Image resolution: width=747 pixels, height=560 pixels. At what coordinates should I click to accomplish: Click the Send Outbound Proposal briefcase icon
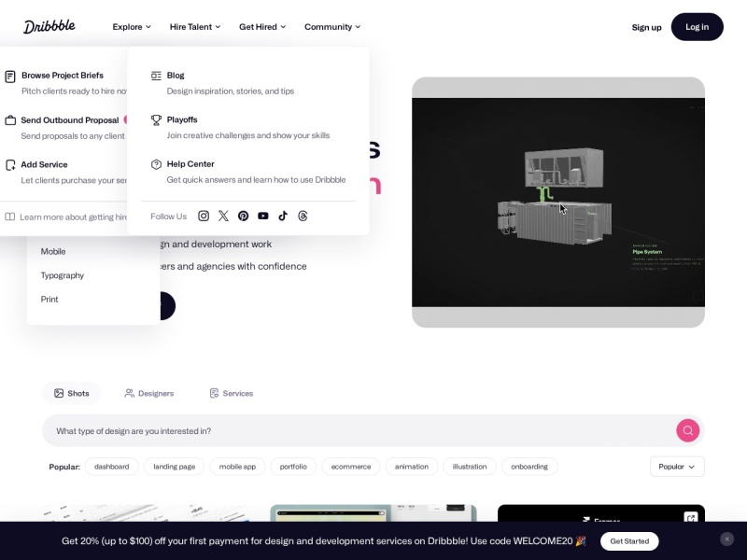tap(10, 120)
